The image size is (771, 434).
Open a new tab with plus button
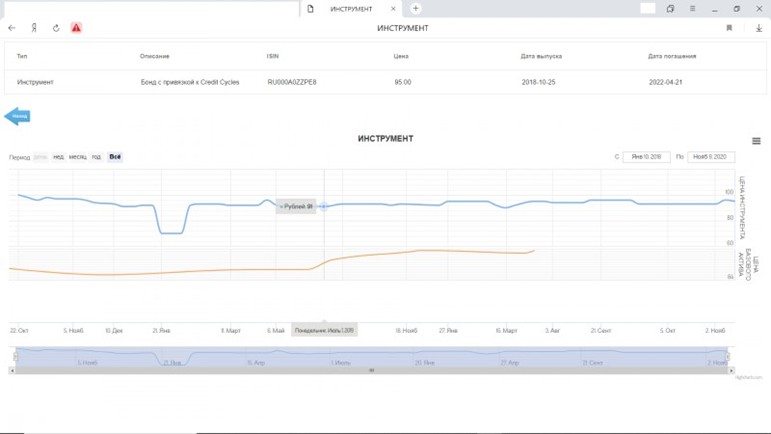(x=415, y=8)
